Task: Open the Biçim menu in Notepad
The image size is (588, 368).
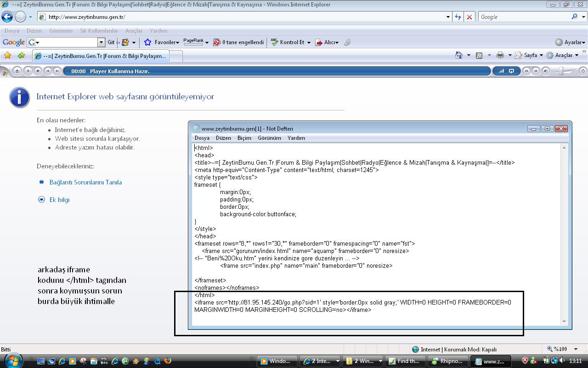Action: coord(244,138)
